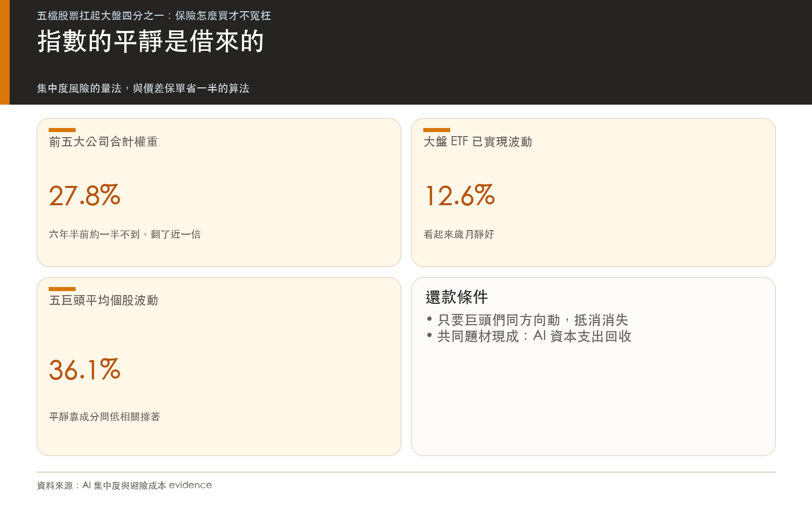812x508 pixels.
Task: Select the label 五巨頭平均個股波動
Action: tap(104, 300)
